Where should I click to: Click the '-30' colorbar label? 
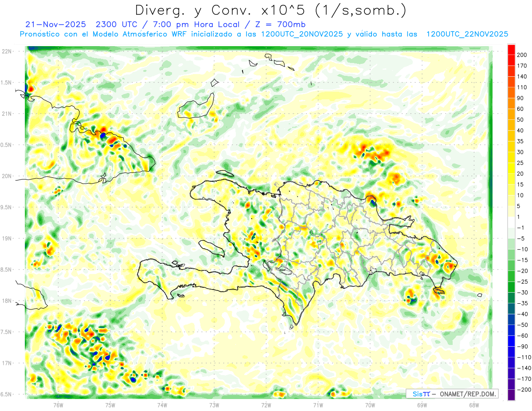click(522, 292)
